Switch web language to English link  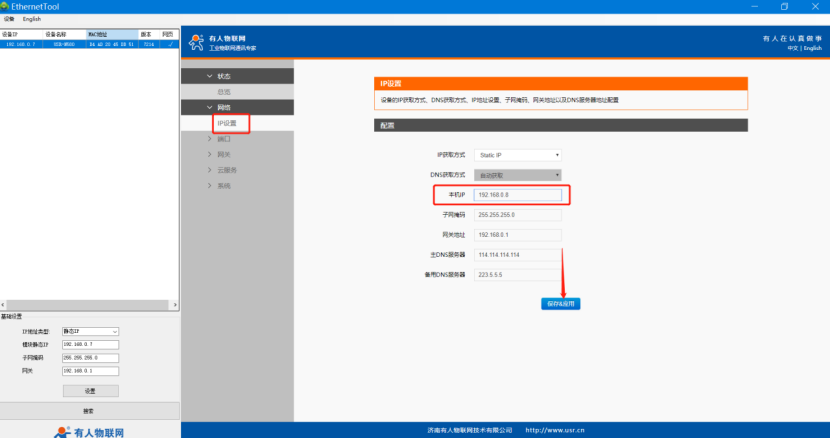coord(812,48)
